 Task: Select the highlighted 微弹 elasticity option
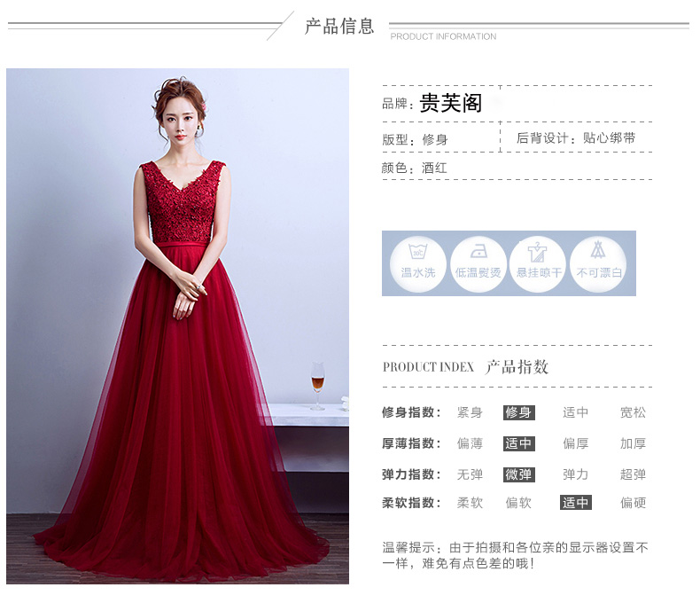518,474
